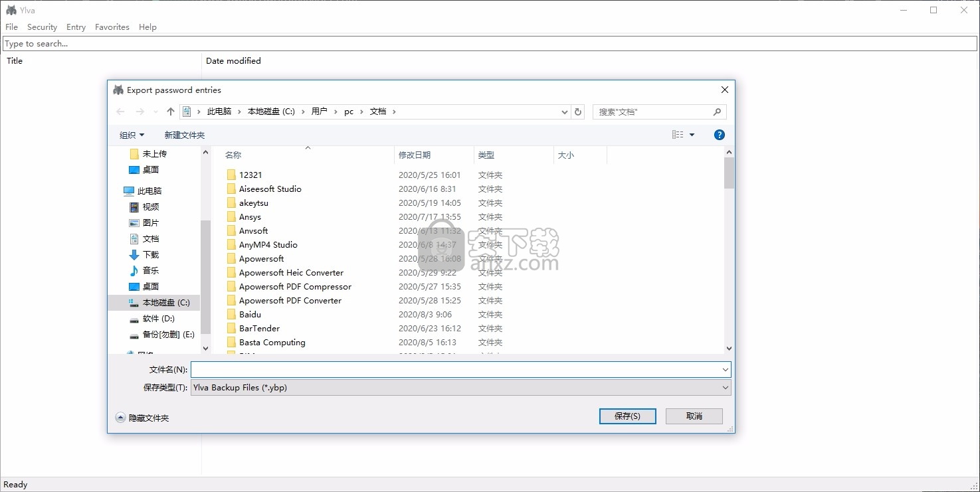Open the 文件名 filename dropdown arrow
Screen dimensions: 980x492
click(725, 369)
